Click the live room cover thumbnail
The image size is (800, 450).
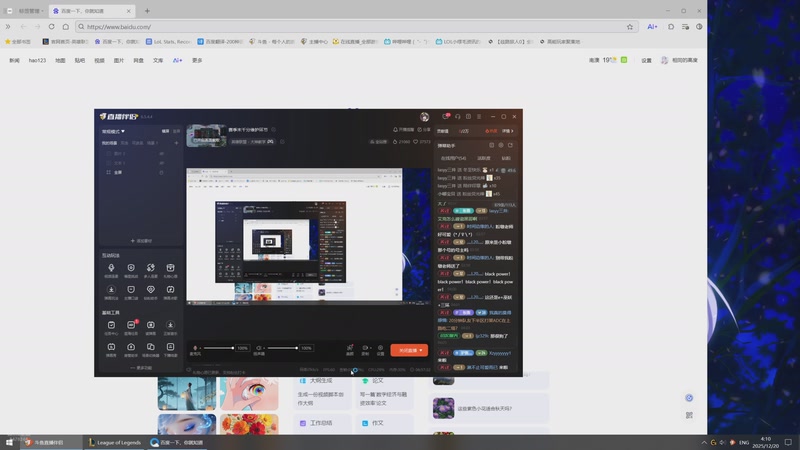pyautogui.click(x=206, y=136)
